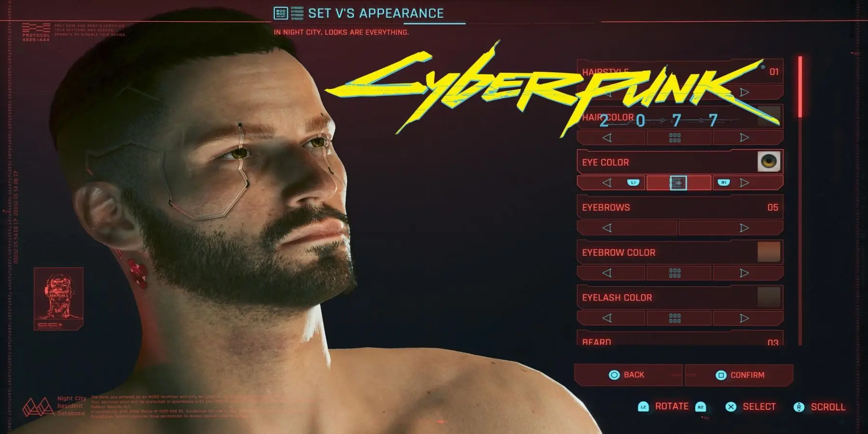Viewport: 868px width, 434px height.
Task: Click the eye color preview swatch
Action: (x=769, y=162)
